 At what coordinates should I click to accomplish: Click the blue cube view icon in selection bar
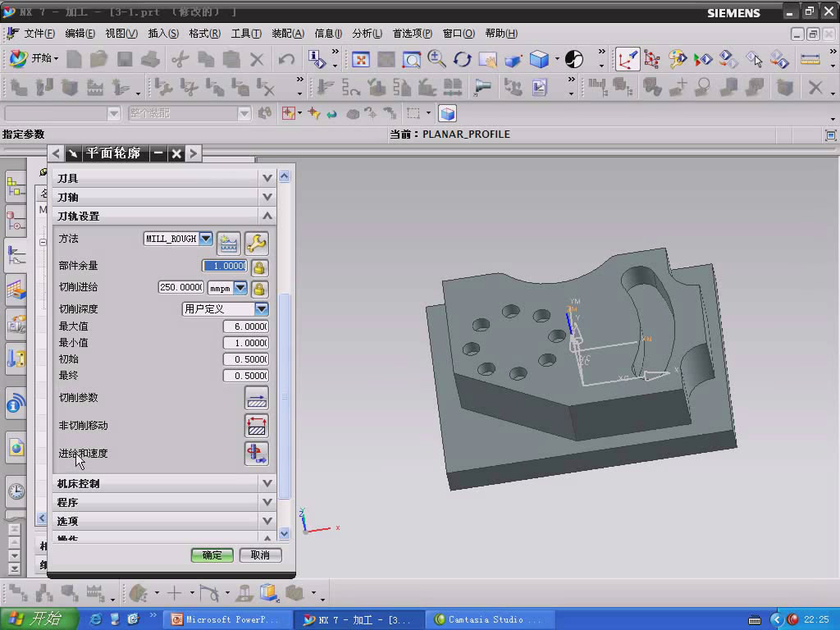[447, 113]
